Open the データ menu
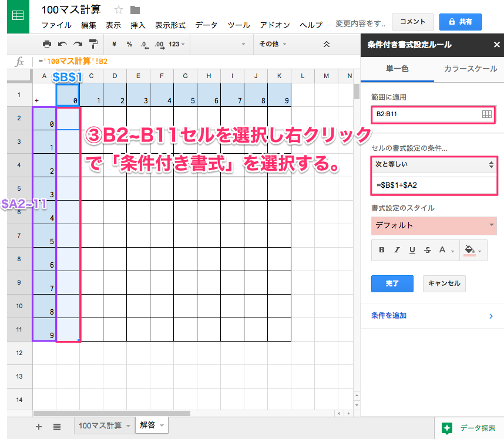The width and height of the screenshot is (504, 439). point(206,25)
